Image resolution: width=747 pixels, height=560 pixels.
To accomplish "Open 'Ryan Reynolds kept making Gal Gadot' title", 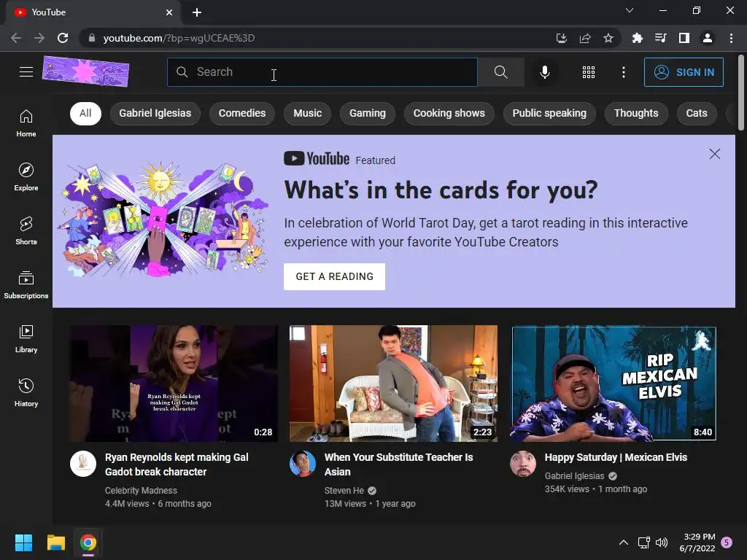I will tap(177, 464).
